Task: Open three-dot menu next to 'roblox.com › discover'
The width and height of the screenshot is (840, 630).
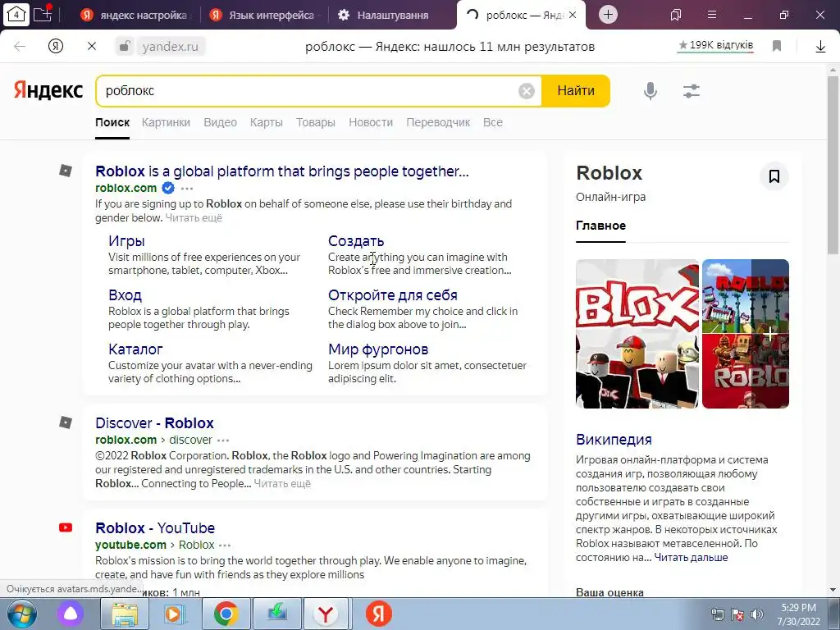Action: (x=223, y=441)
